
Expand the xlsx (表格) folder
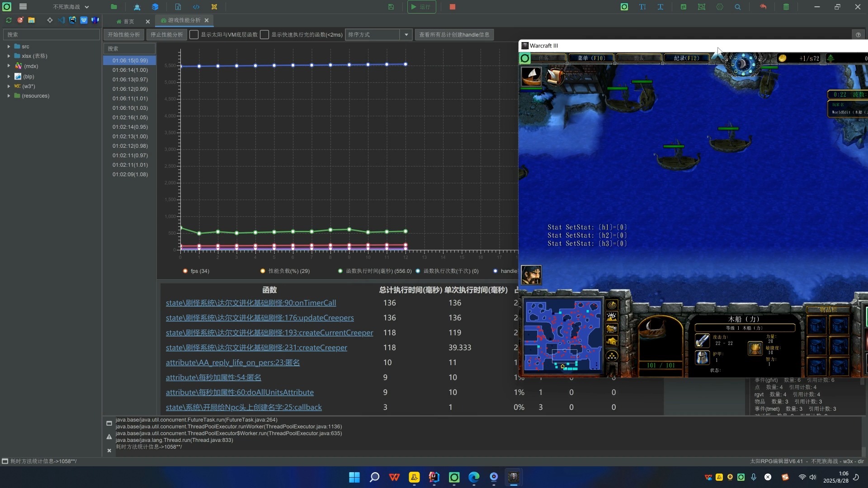point(9,56)
